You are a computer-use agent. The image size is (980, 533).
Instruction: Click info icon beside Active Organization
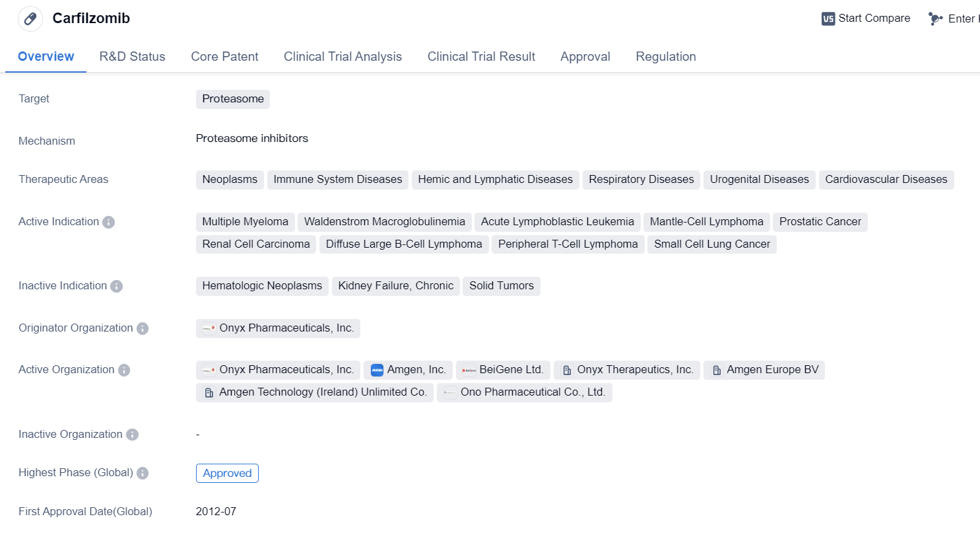coord(124,370)
